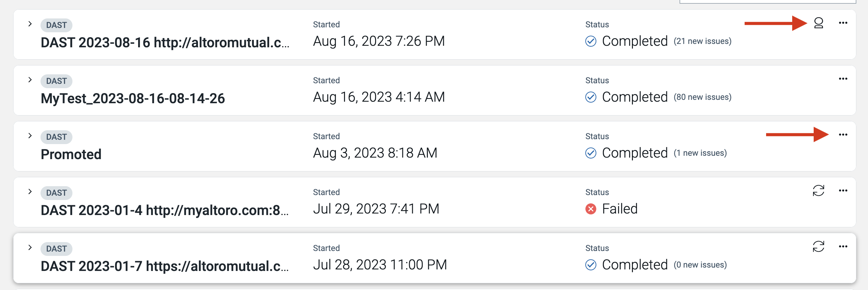Expand the DAST 2023-01-7 altoromutual row
The image size is (868, 290).
[30, 248]
